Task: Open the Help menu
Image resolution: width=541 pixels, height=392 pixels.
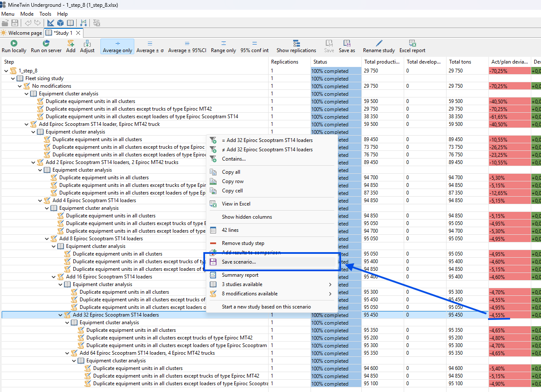Action: point(62,14)
